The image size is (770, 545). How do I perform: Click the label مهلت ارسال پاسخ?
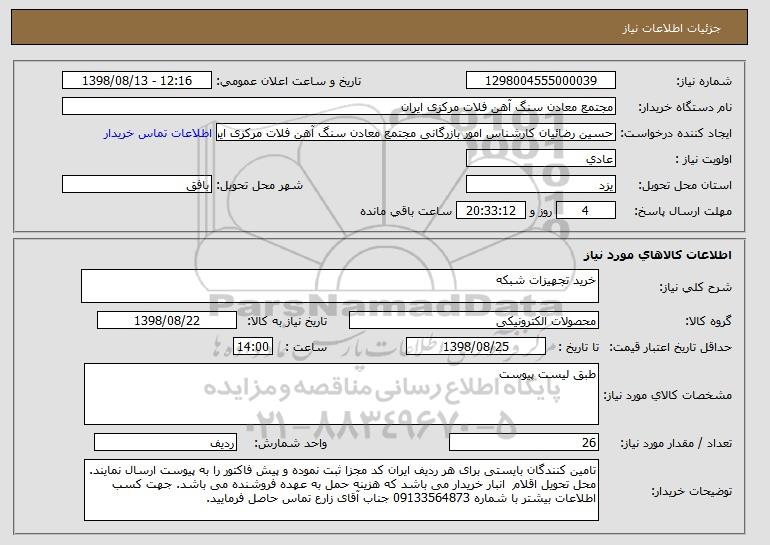click(683, 211)
